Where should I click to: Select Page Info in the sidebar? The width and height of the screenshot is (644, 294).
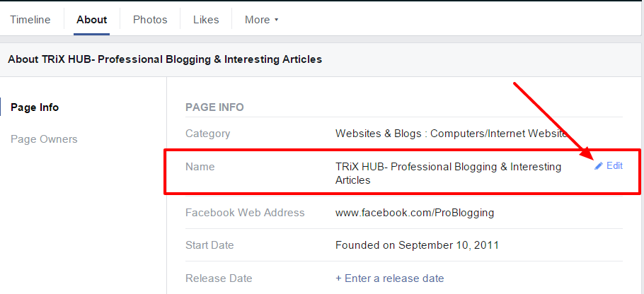coord(35,107)
